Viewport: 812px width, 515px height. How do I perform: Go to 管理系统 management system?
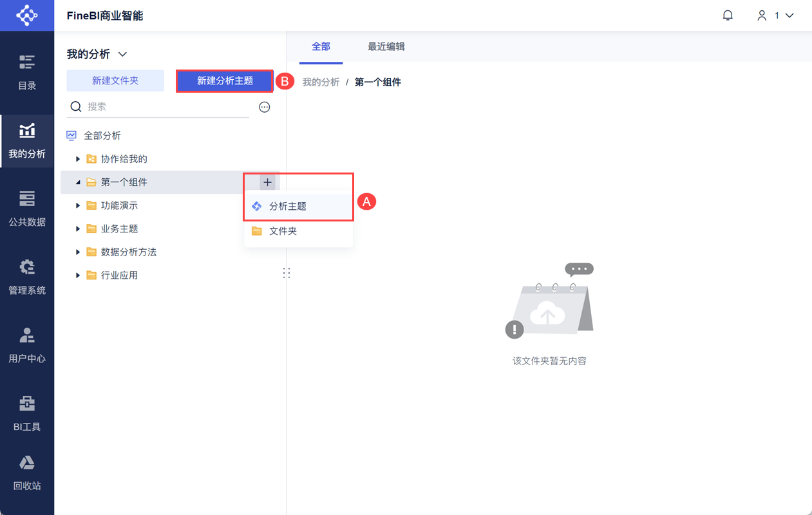tap(27, 277)
